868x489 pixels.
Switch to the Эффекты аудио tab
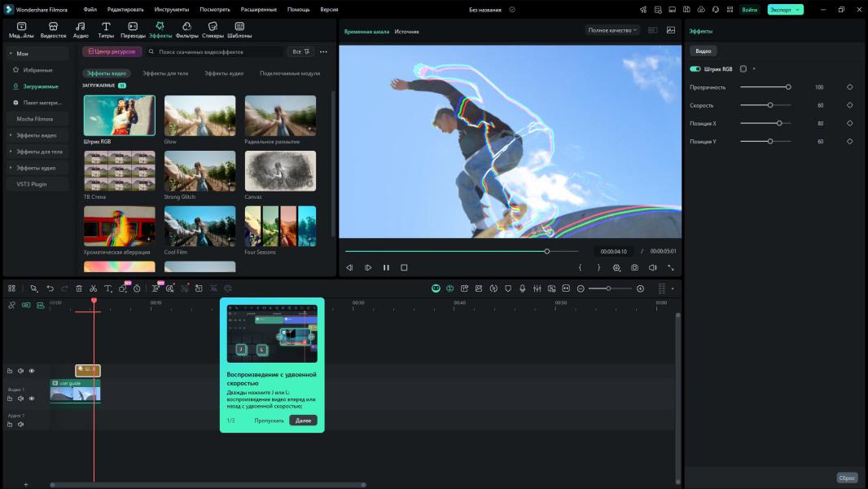224,73
